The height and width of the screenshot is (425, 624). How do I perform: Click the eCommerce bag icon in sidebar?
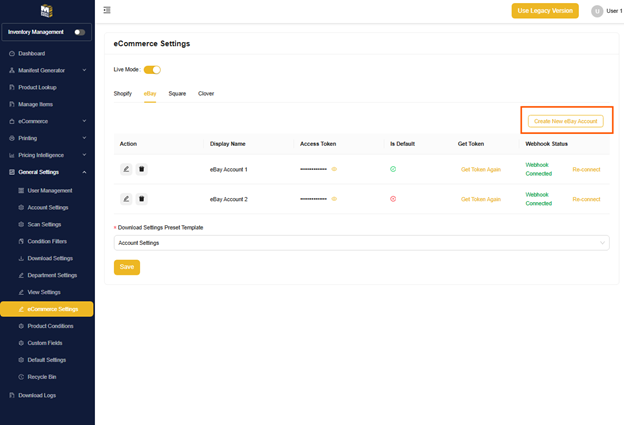click(x=12, y=121)
